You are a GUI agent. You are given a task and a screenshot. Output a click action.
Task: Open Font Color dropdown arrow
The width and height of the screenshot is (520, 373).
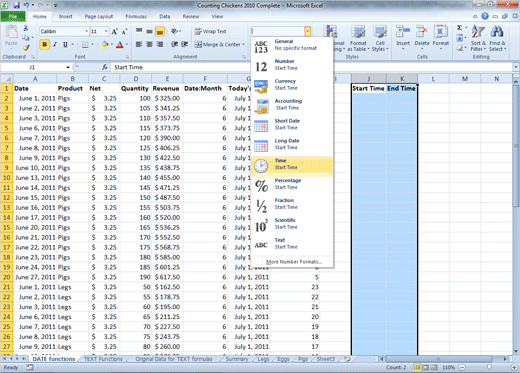coord(126,44)
